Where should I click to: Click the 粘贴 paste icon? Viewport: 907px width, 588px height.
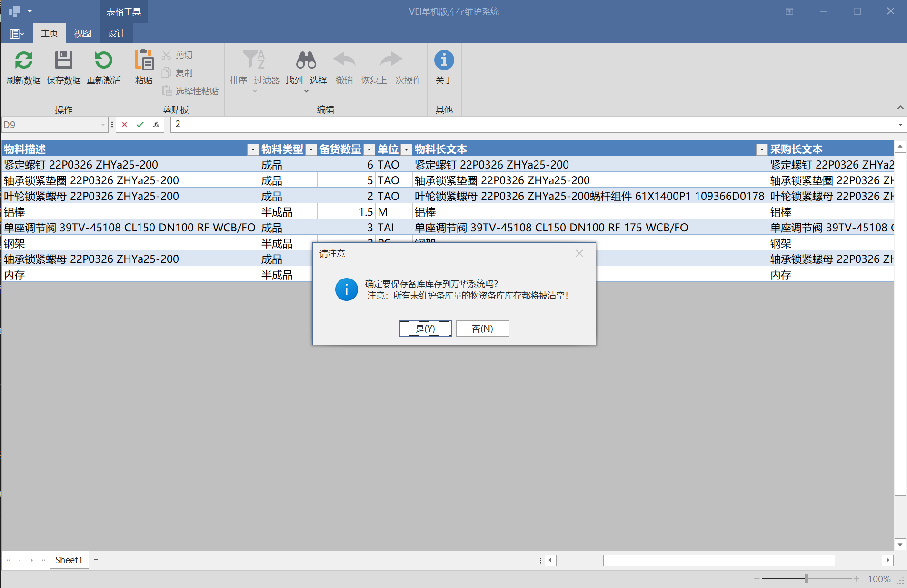[143, 60]
